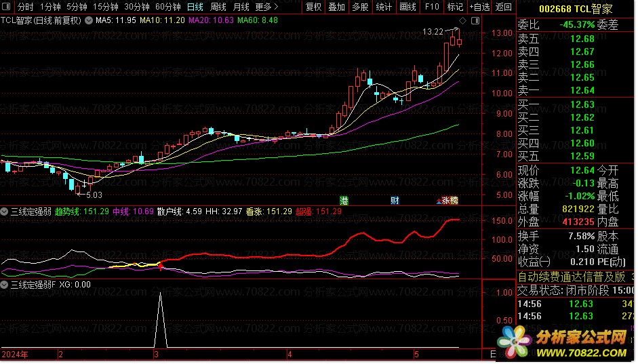Select the 30分钟 period
The height and width of the screenshot is (364, 638).
point(137,7)
